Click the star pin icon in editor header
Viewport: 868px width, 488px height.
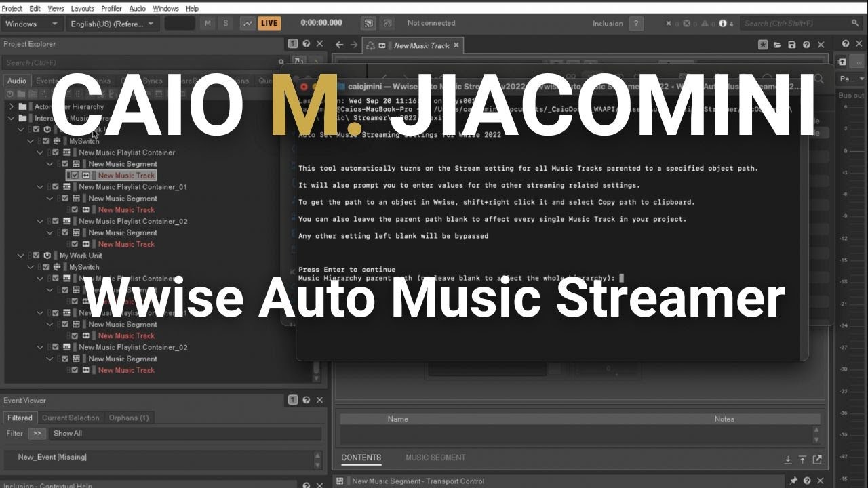click(764, 45)
